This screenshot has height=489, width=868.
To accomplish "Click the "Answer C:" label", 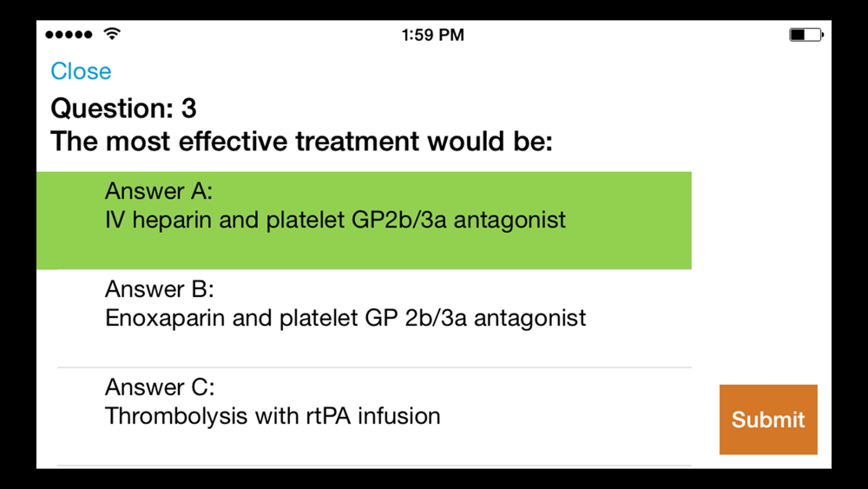I will 160,387.
